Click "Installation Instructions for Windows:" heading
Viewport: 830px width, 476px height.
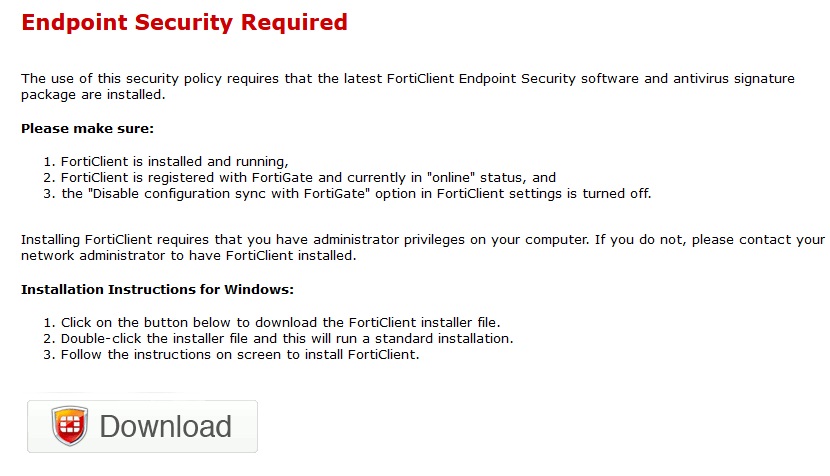coord(157,290)
